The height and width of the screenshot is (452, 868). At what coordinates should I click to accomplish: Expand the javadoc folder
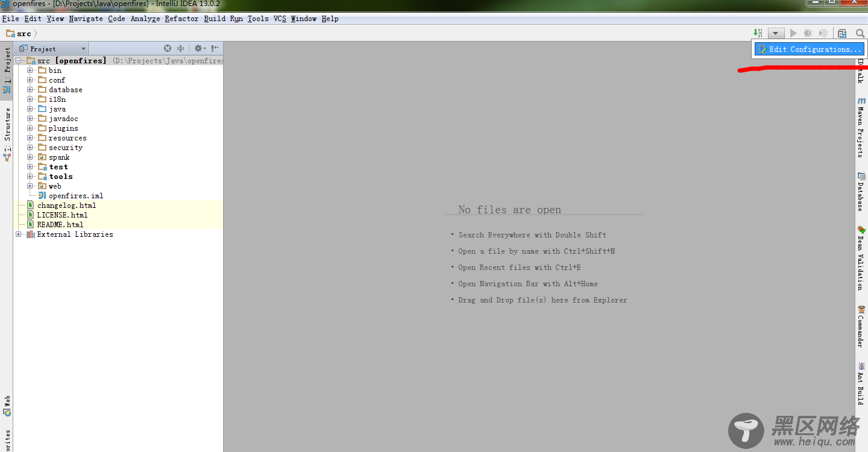[30, 119]
